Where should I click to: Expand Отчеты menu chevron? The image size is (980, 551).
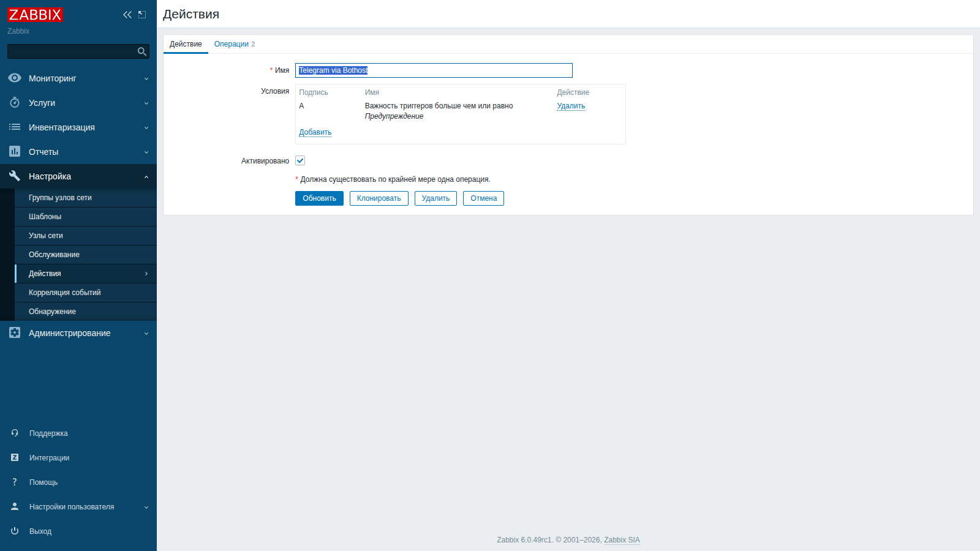tap(146, 152)
